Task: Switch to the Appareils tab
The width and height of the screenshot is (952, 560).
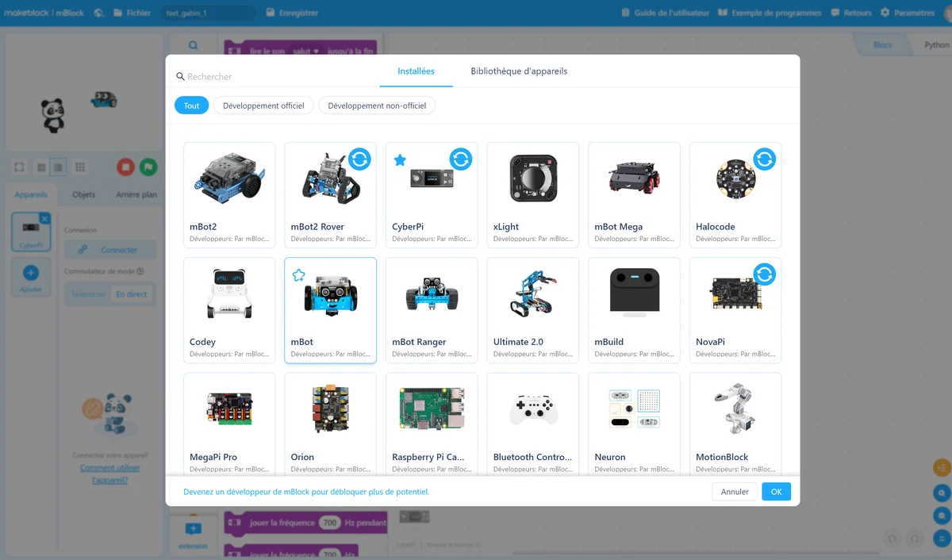Action: (31, 194)
